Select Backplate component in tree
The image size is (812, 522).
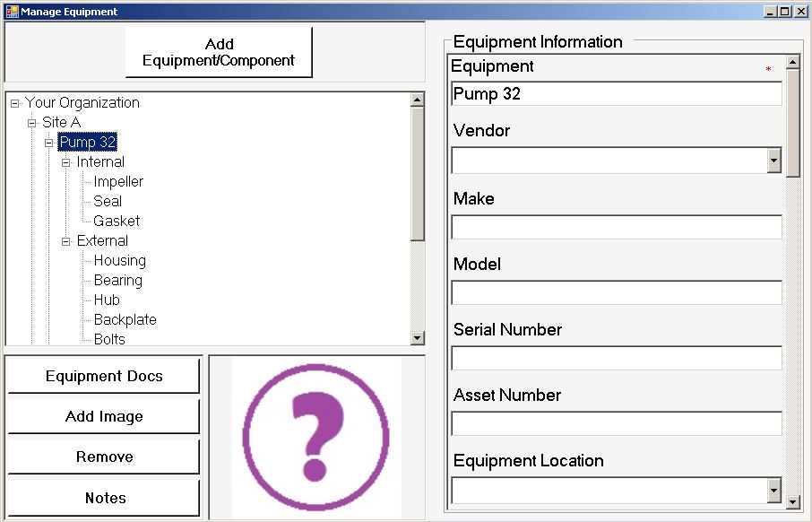coord(125,320)
